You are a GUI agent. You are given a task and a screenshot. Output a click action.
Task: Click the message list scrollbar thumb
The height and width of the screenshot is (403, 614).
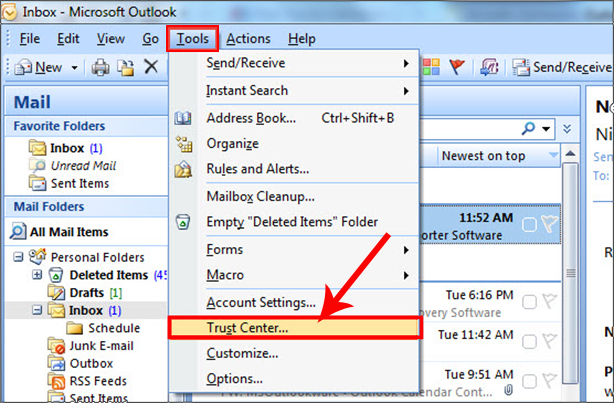pos(570,273)
